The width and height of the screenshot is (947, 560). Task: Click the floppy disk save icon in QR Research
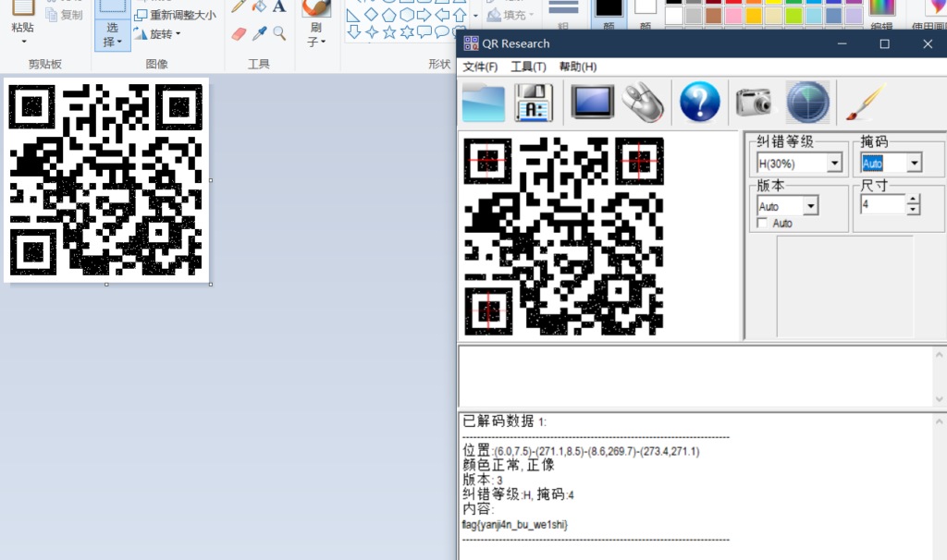tap(534, 103)
